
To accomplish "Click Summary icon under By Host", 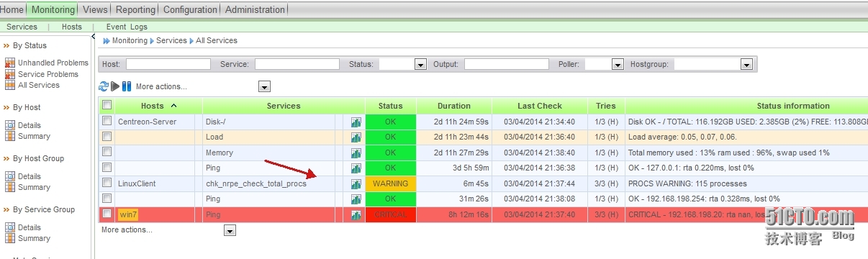I will click(x=10, y=136).
